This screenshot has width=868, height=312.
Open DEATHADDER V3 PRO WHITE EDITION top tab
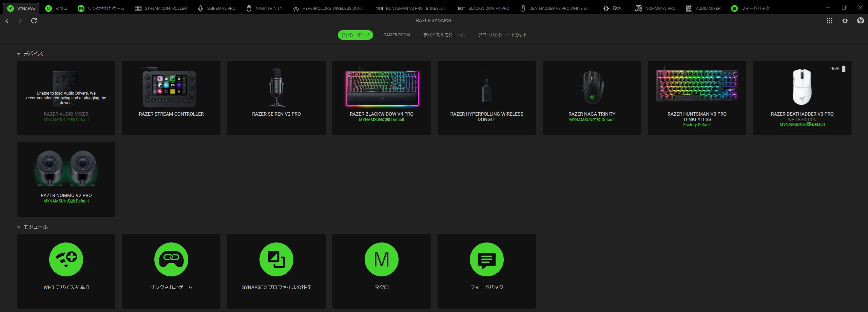click(556, 8)
